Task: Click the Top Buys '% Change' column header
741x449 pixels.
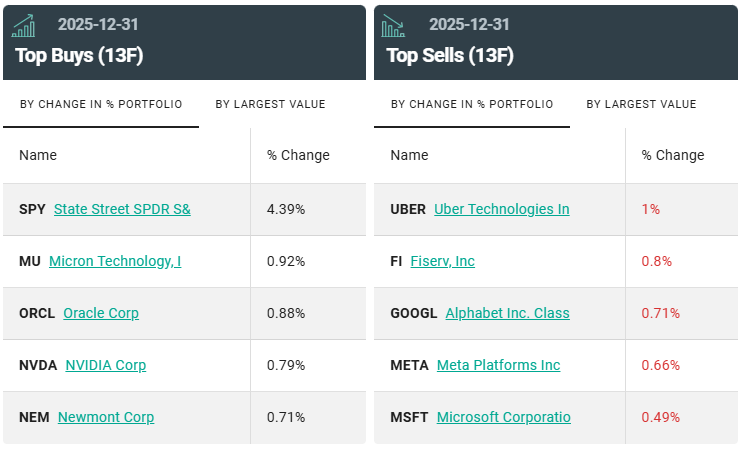Action: point(298,155)
